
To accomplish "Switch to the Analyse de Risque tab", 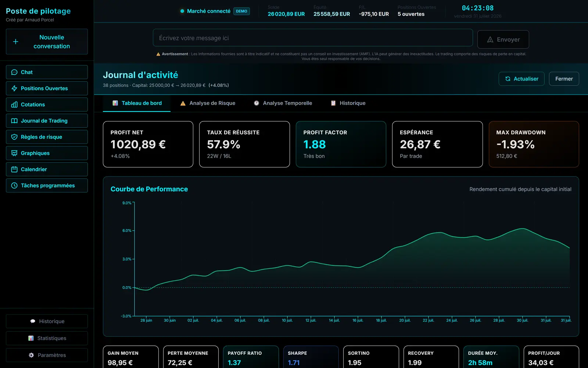I will click(208, 103).
